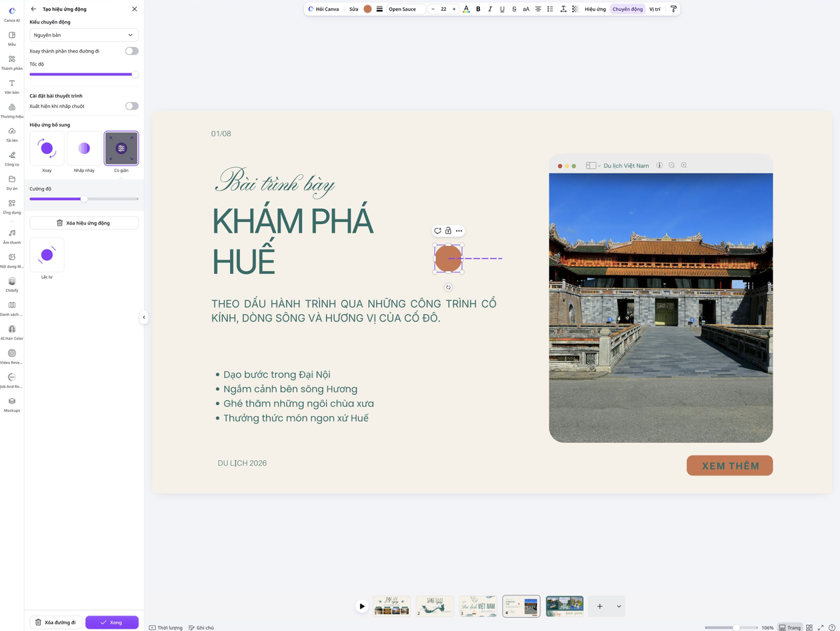
Task: Go back from Tạo hiệu ứng động panel
Action: pyautogui.click(x=34, y=9)
